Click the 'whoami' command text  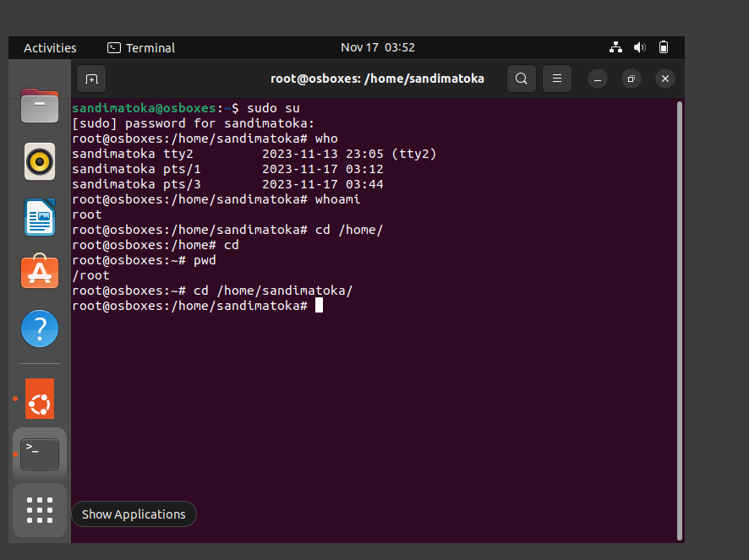click(337, 199)
